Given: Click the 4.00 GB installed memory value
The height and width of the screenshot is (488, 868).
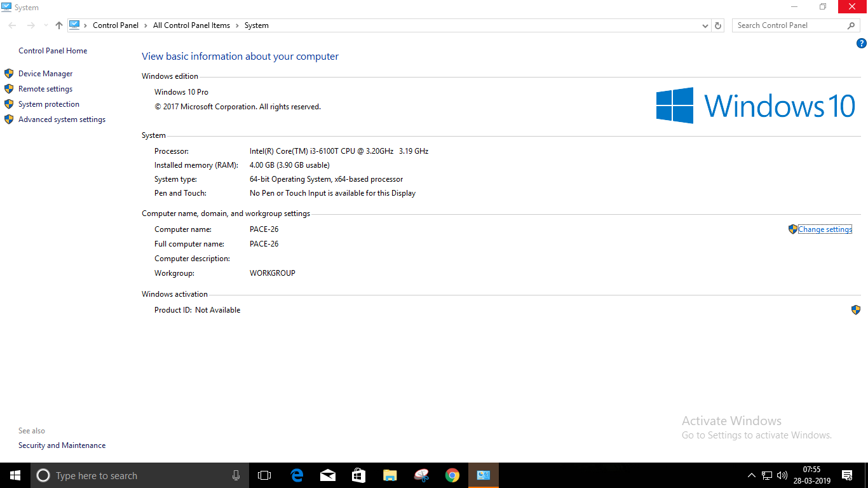Looking at the screenshot, I should click(290, 165).
